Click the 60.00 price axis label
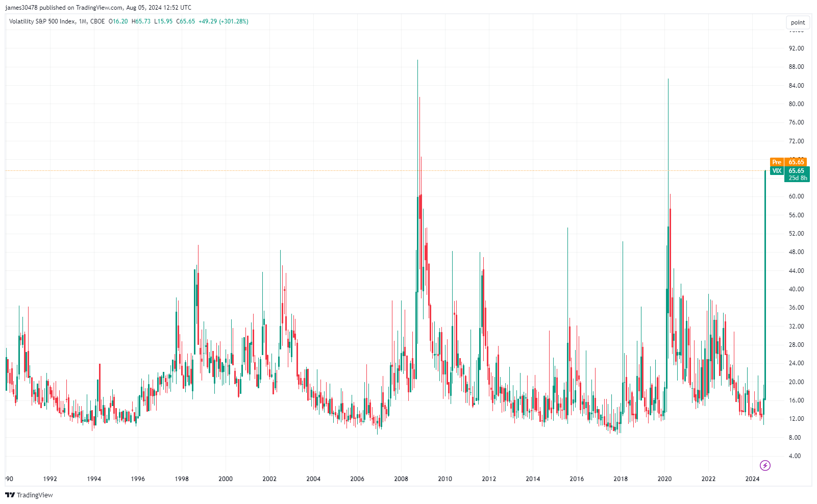Image resolution: width=817 pixels, height=504 pixels. pyautogui.click(x=796, y=196)
